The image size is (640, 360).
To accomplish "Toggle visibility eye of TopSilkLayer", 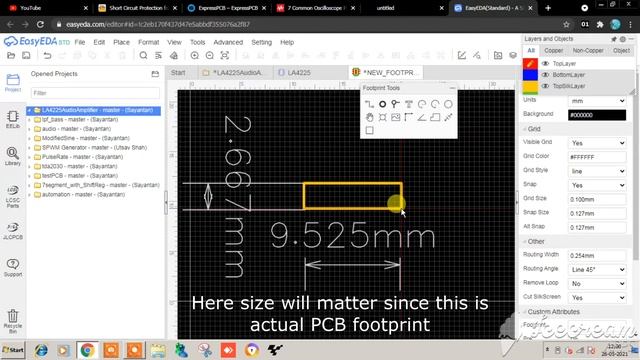I will [x=545, y=86].
